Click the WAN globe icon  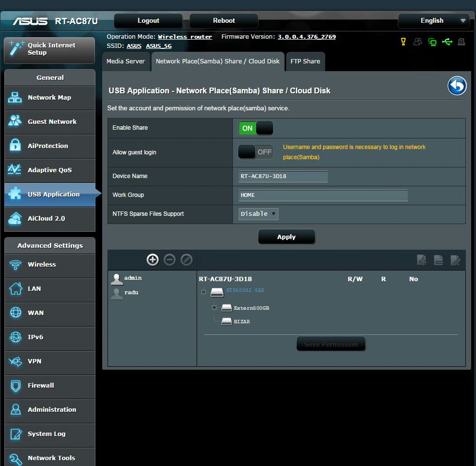(x=15, y=313)
